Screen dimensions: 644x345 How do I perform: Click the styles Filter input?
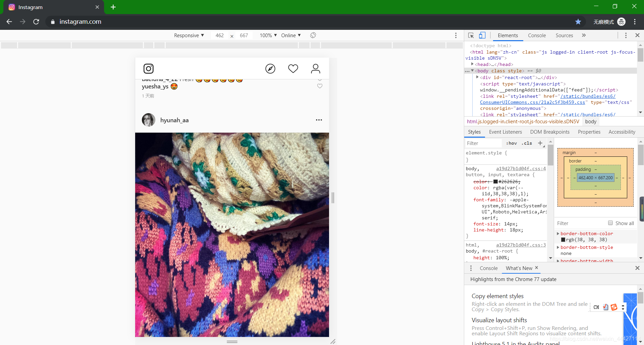tap(483, 143)
